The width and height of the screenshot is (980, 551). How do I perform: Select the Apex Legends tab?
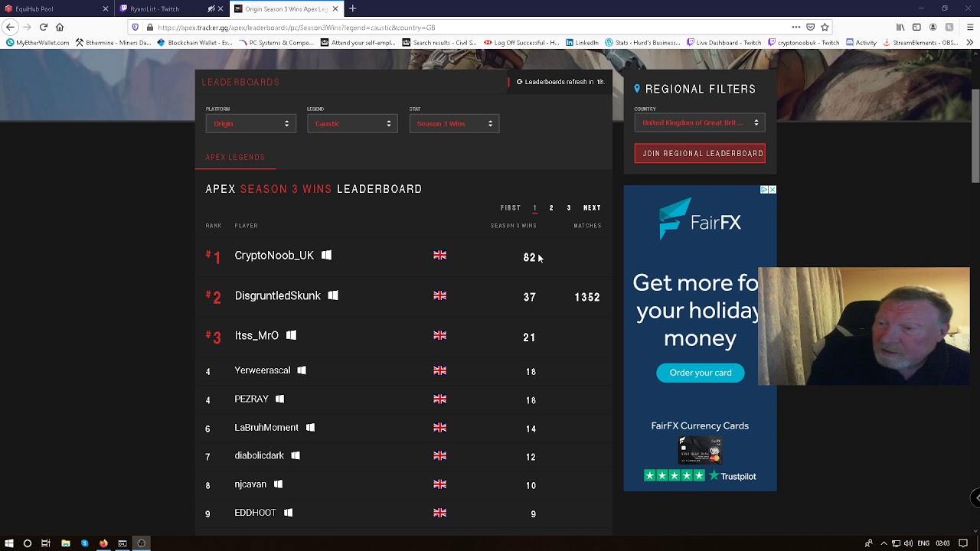point(235,157)
